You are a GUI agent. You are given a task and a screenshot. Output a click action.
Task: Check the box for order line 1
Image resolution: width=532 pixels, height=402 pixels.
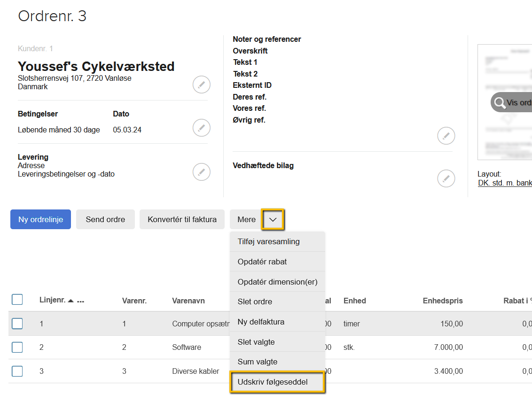[17, 324]
